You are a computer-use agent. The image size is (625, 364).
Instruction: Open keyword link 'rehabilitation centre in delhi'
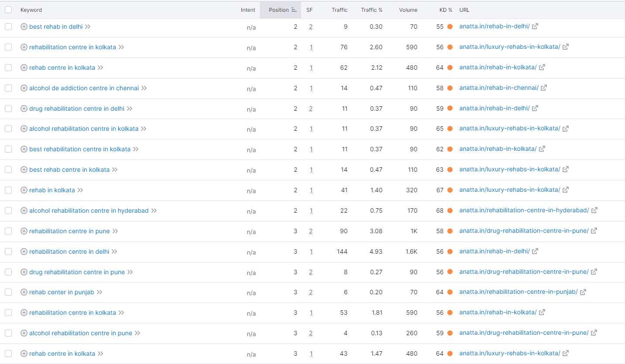point(69,252)
